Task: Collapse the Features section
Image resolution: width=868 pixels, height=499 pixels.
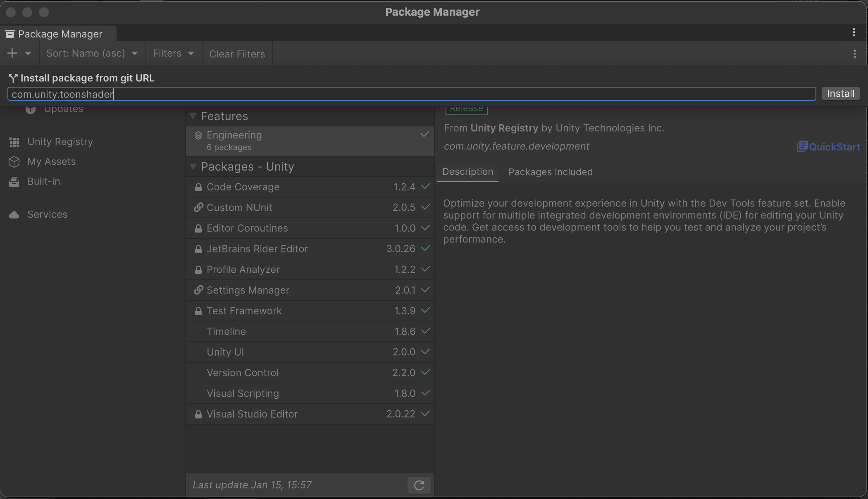Action: tap(193, 116)
